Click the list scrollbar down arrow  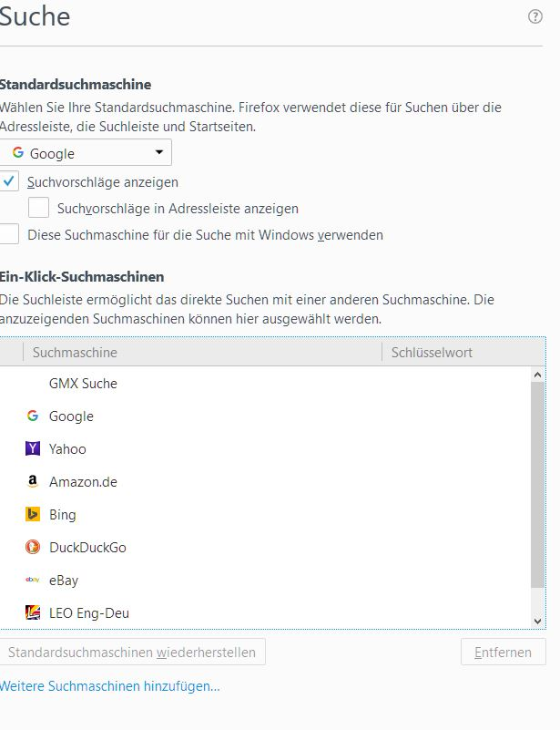pos(537,621)
